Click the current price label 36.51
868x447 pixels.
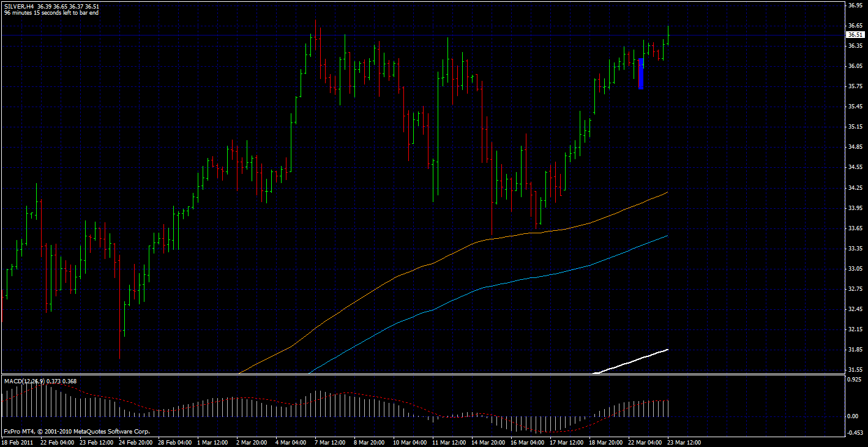tap(855, 36)
